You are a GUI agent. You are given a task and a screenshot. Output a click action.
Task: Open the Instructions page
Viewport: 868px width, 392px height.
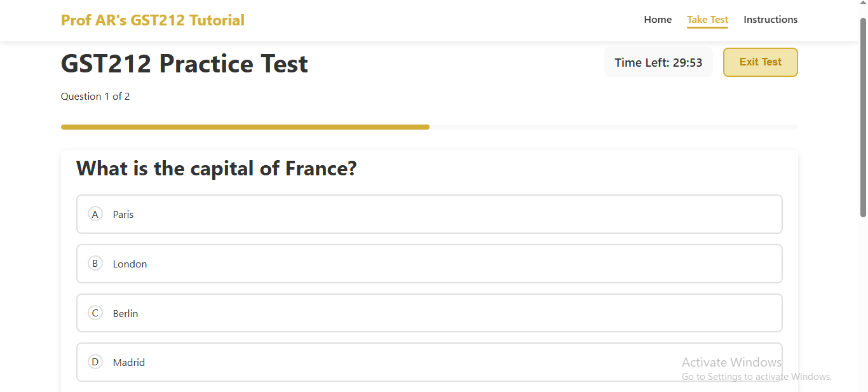(770, 20)
